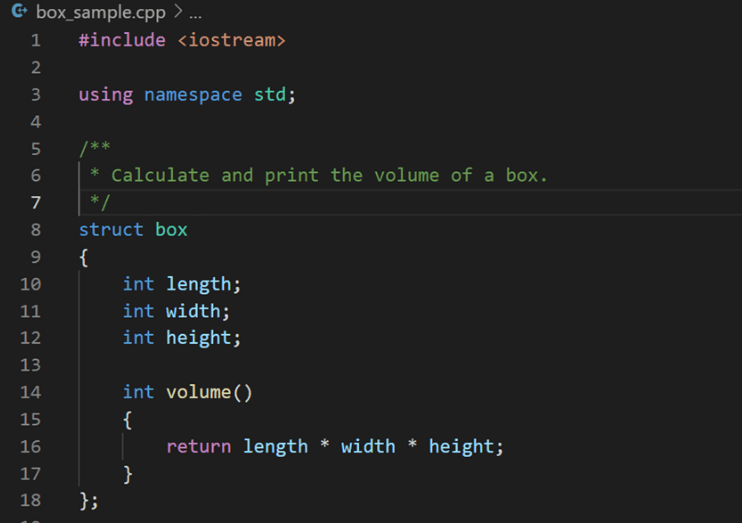The width and height of the screenshot is (742, 523).
Task: Click the 'length' member on line 10
Action: click(199, 285)
